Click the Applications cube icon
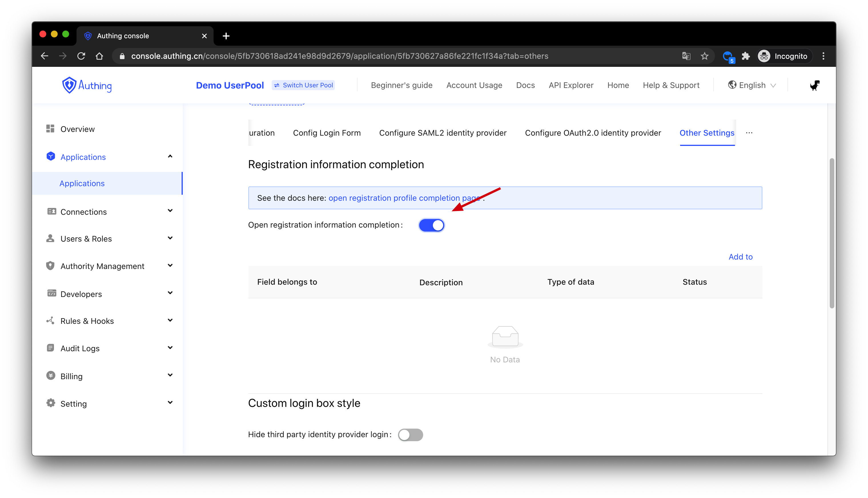This screenshot has width=868, height=498. pos(51,156)
